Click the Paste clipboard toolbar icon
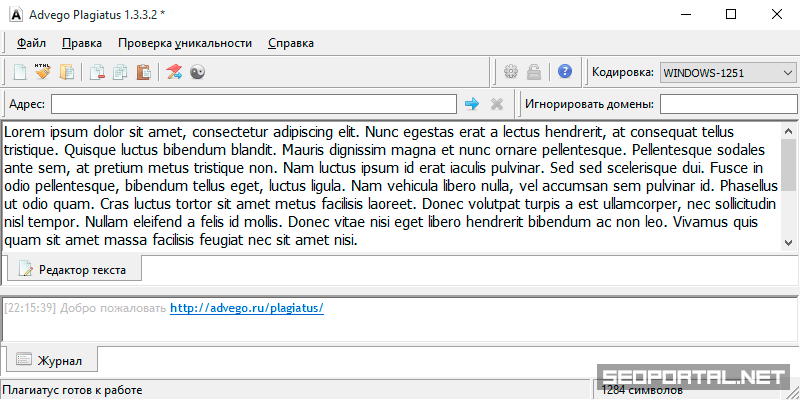 tap(143, 72)
